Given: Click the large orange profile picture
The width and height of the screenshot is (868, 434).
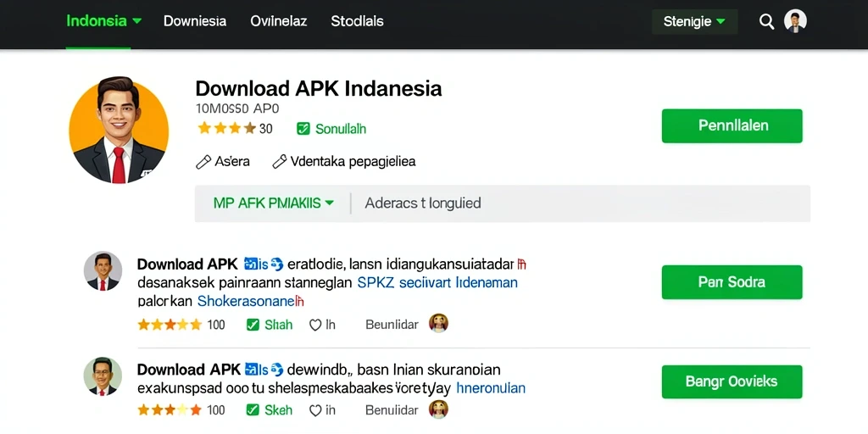Looking at the screenshot, I should pyautogui.click(x=119, y=130).
